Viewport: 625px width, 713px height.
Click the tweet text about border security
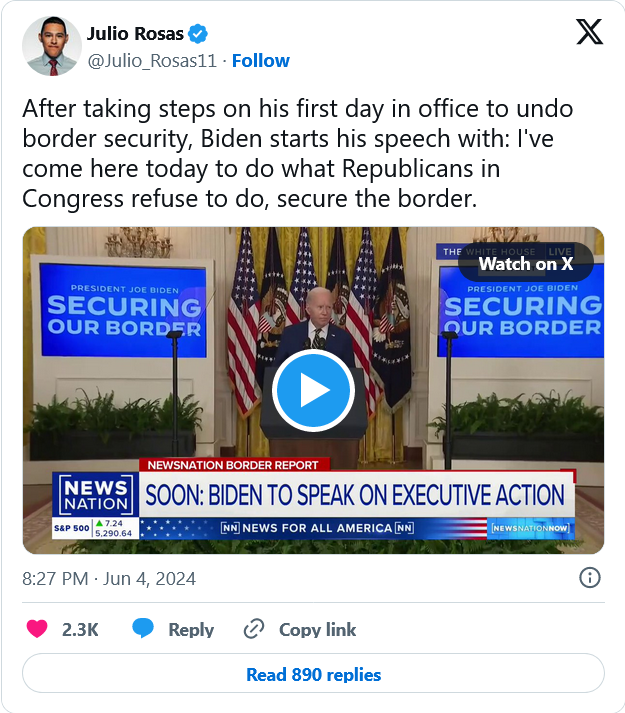click(x=297, y=153)
